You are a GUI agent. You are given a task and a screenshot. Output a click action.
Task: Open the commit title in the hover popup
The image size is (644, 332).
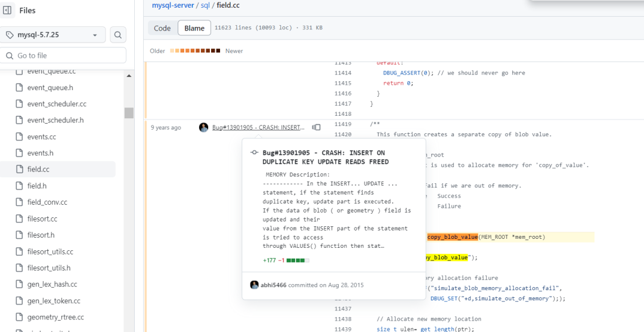coord(326,157)
